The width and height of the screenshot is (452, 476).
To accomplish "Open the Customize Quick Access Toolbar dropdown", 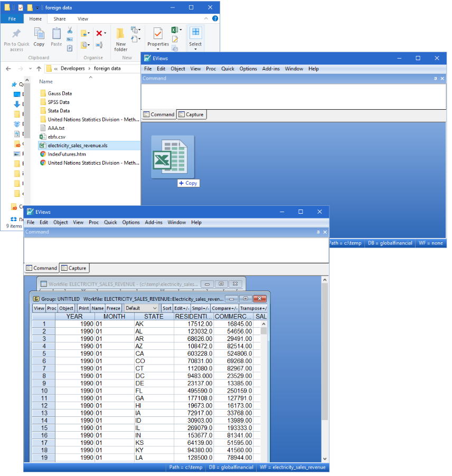I will pyautogui.click(x=37, y=8).
